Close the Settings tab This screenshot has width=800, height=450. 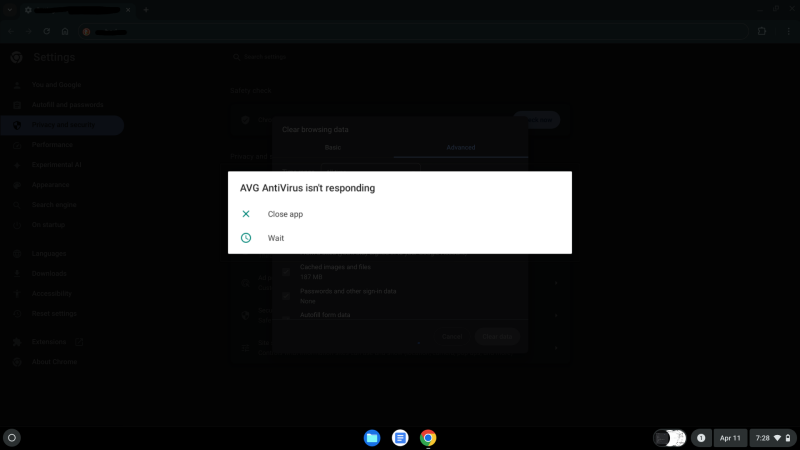(x=128, y=10)
